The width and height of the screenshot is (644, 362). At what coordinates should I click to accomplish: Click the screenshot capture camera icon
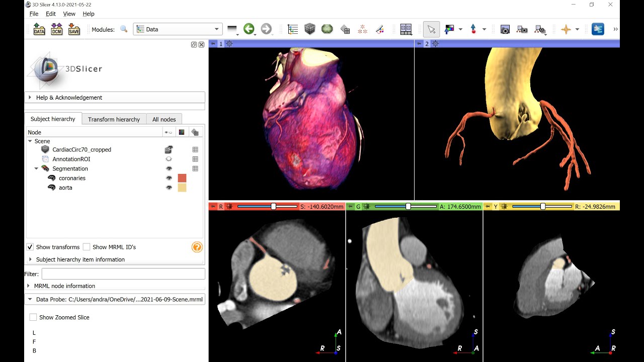[505, 30]
